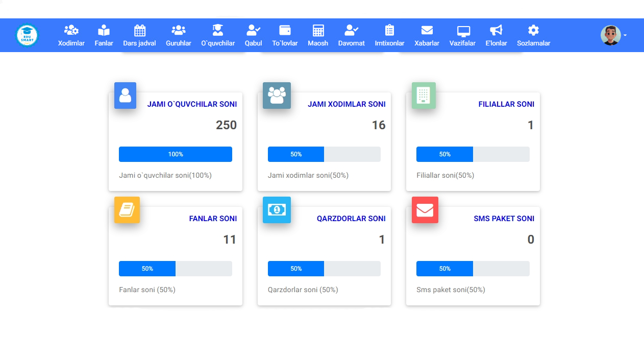Expand the user avatar dropdown
The width and height of the screenshot is (644, 357).
point(613,35)
